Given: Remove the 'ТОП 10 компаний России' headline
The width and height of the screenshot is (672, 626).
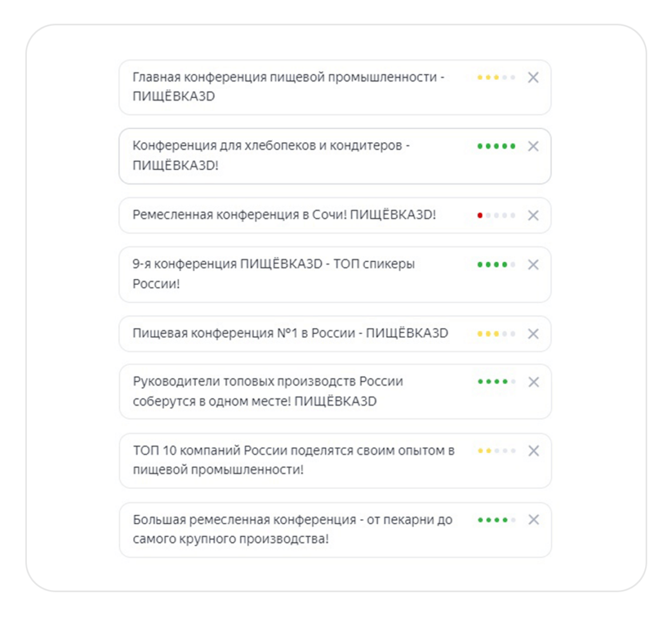Looking at the screenshot, I should coord(534,451).
